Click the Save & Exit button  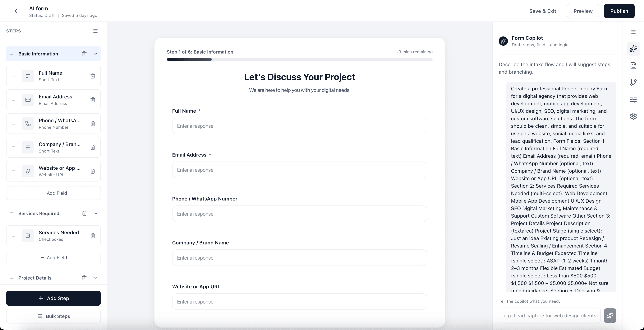click(542, 11)
